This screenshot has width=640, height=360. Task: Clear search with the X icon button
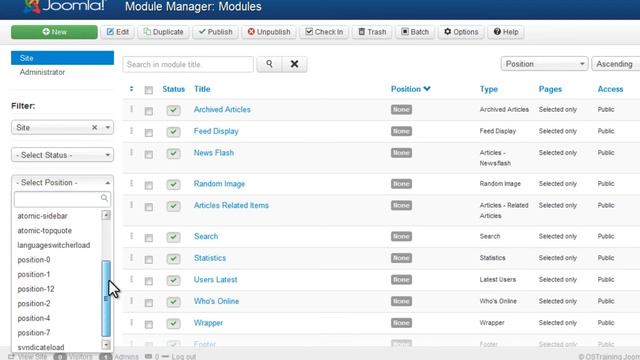[x=294, y=64]
